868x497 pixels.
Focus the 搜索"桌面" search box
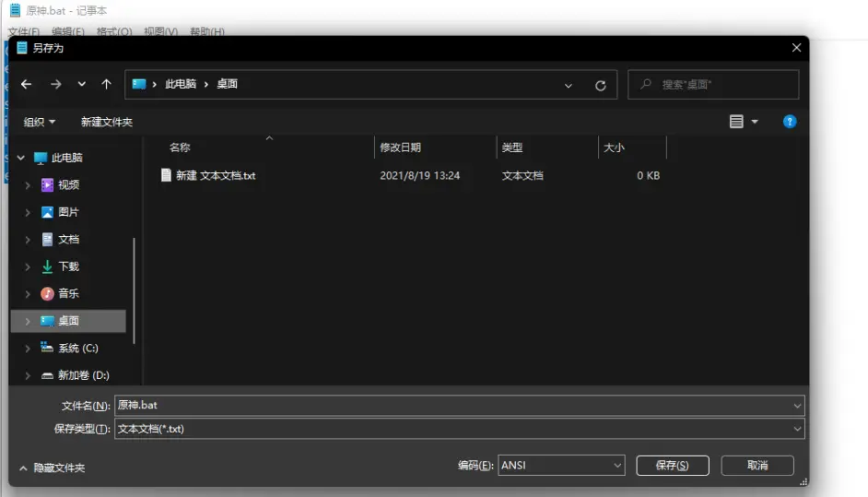pos(713,85)
